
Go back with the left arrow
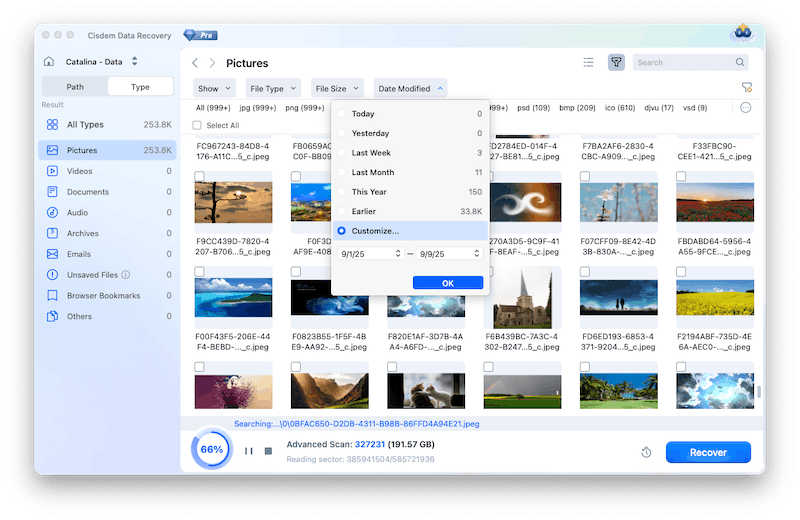point(195,63)
